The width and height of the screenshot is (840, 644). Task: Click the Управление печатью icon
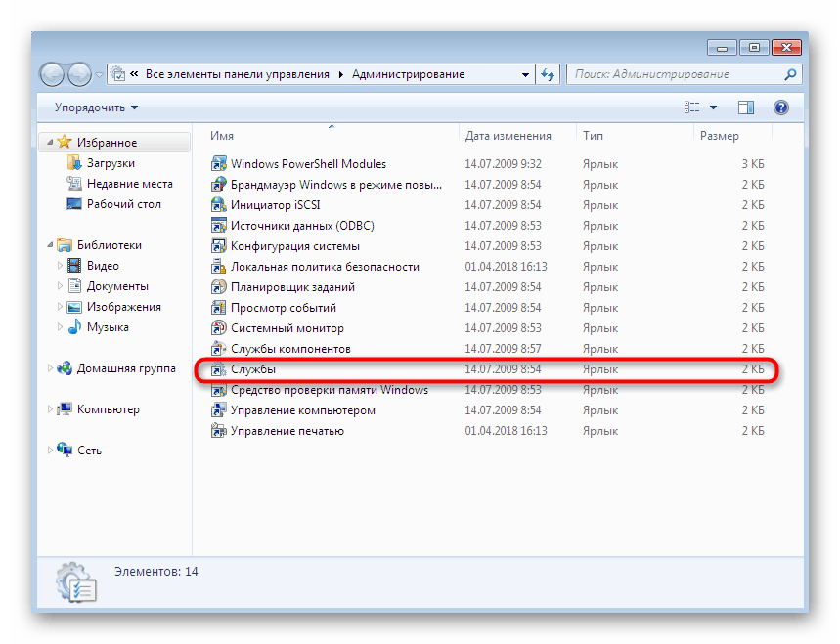click(218, 431)
